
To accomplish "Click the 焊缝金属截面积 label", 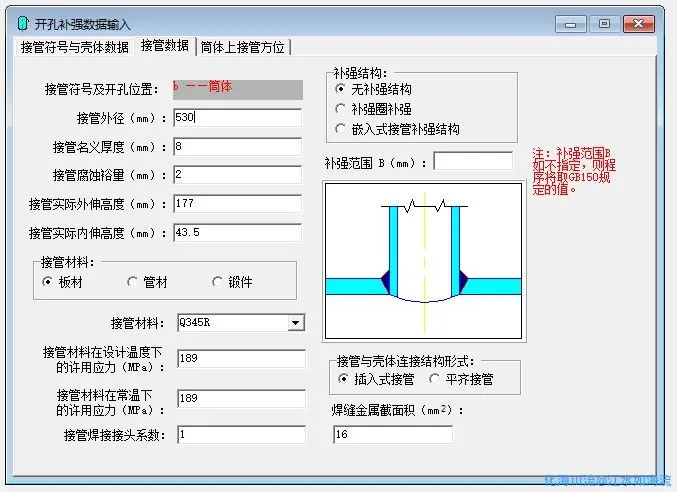I will pyautogui.click(x=397, y=410).
